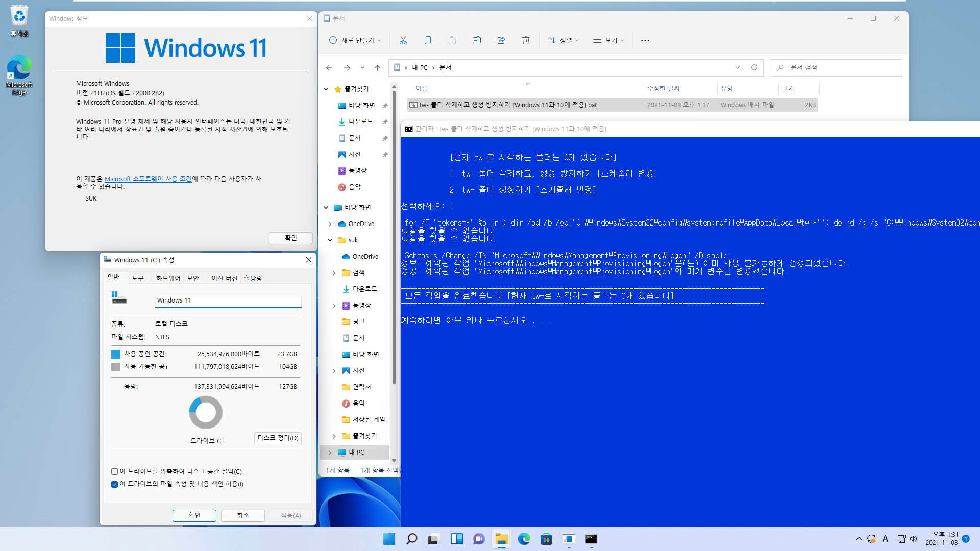Open the See more (…) menu in Explorer

pos(645,40)
